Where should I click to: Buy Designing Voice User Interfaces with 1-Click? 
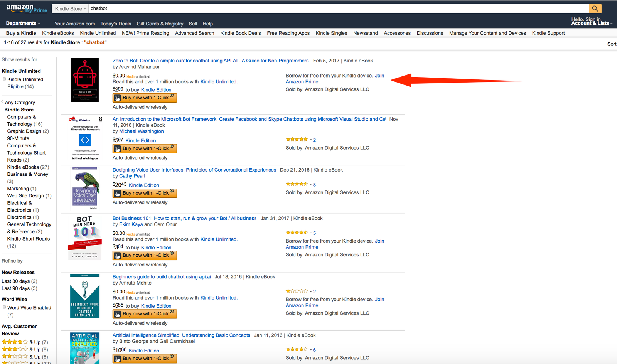145,193
